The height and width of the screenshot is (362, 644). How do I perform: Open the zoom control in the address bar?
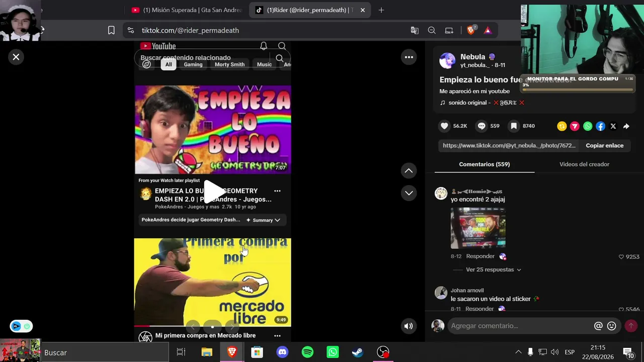pos(432,31)
